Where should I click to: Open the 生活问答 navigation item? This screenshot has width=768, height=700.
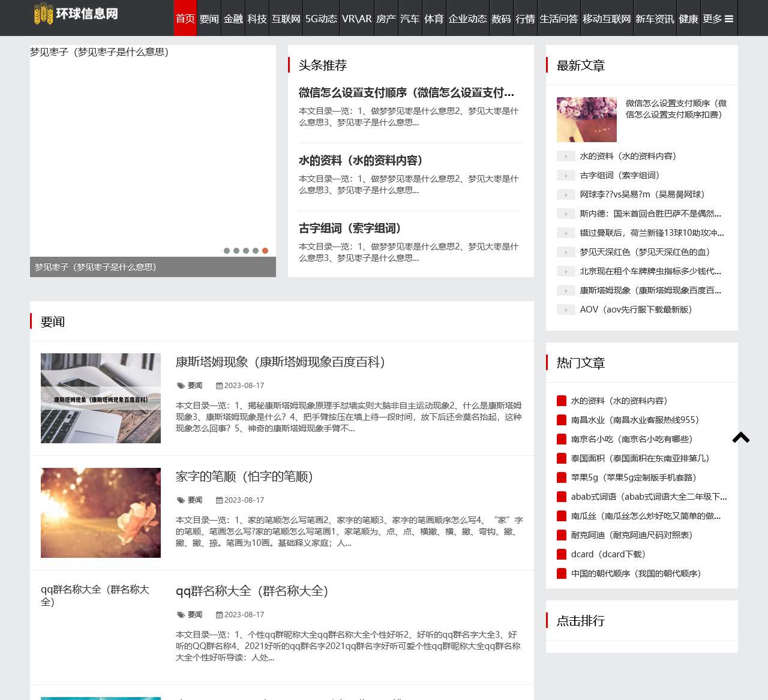(559, 18)
